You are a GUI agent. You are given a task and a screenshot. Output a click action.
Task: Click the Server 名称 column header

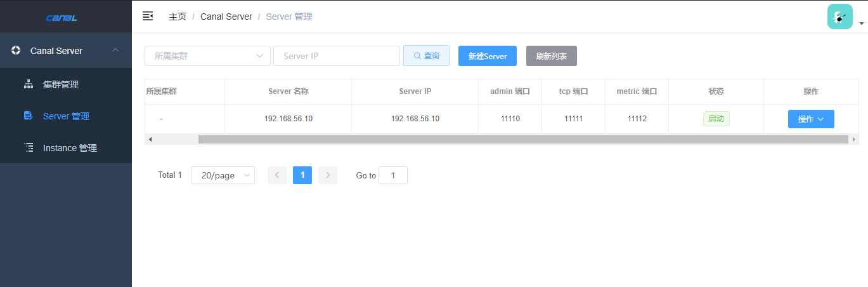pyautogui.click(x=288, y=91)
